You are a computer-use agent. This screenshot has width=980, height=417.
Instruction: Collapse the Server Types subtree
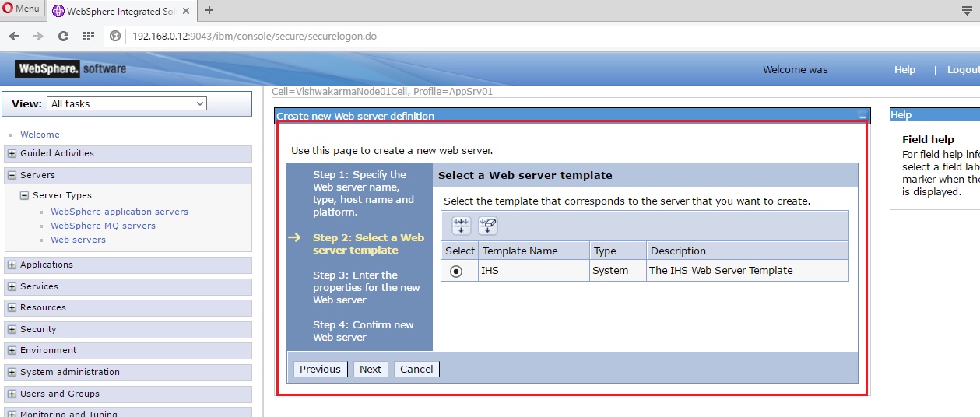[x=24, y=196]
